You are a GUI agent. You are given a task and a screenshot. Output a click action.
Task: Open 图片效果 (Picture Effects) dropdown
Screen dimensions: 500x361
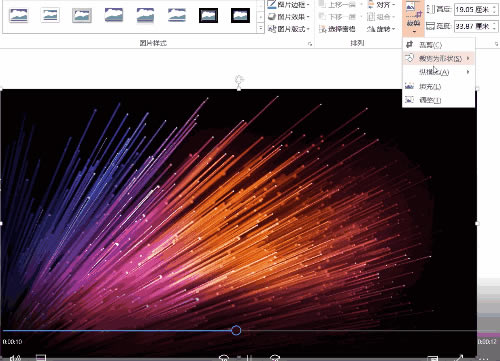(x=289, y=17)
